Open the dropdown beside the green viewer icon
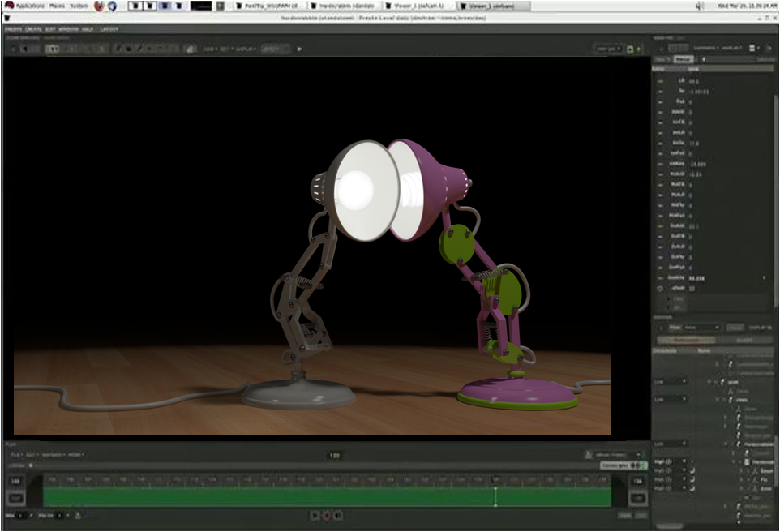 (x=638, y=49)
